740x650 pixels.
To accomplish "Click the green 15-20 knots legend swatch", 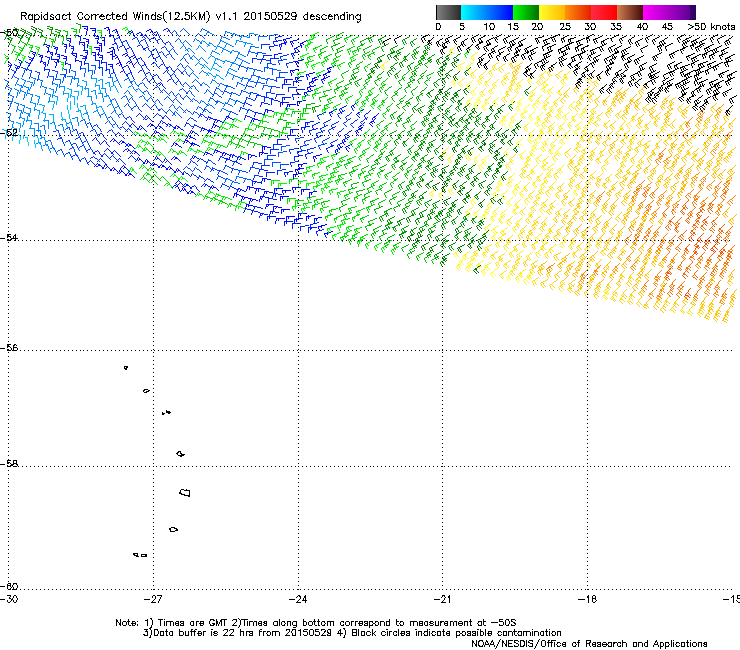I will click(x=526, y=12).
